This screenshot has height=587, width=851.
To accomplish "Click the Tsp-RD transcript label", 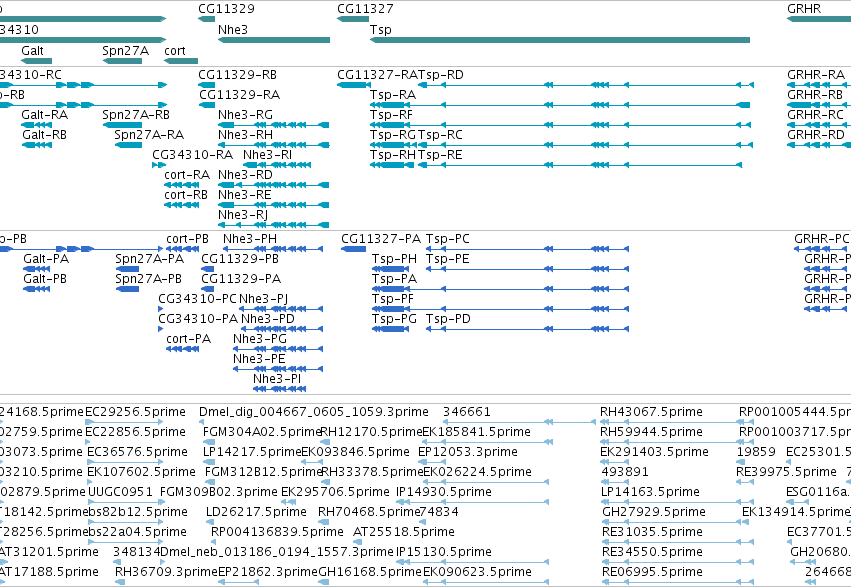I will 441,75.
